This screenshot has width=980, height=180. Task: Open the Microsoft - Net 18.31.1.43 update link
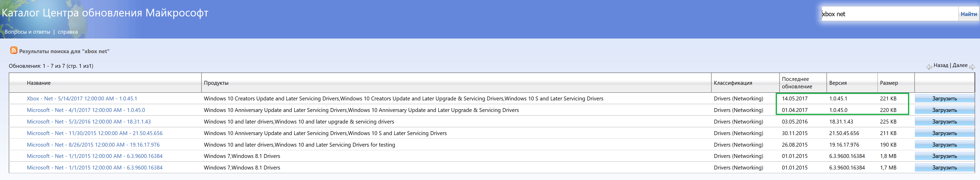click(89, 122)
